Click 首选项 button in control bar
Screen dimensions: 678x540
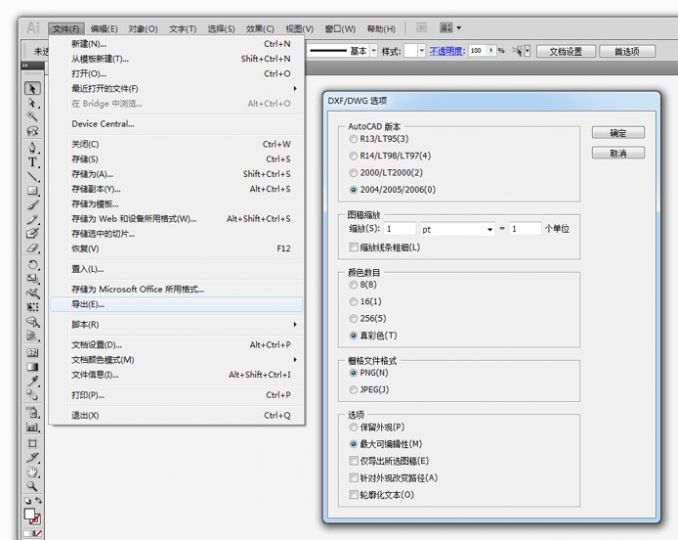tap(627, 51)
